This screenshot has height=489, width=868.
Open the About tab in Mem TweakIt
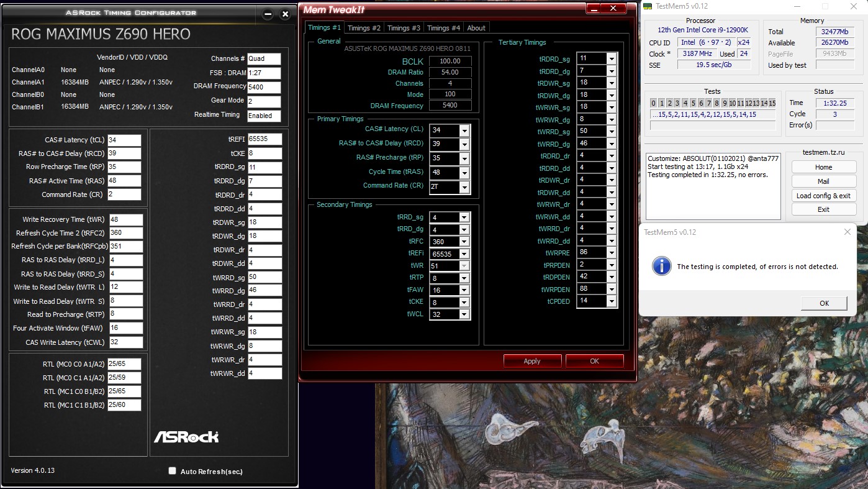point(476,28)
